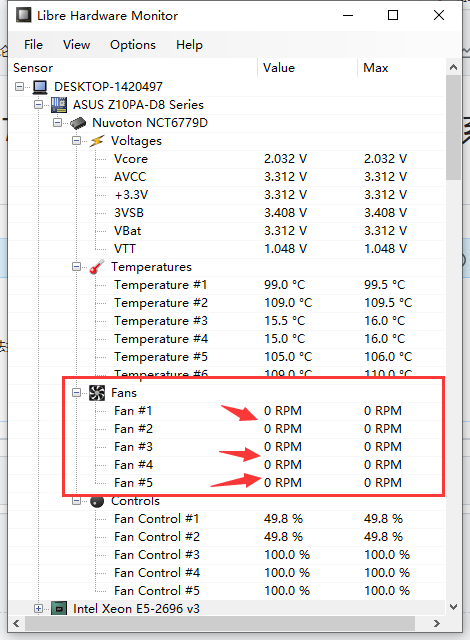Select Fan Control #5 row
470x640 pixels.
(x=227, y=591)
